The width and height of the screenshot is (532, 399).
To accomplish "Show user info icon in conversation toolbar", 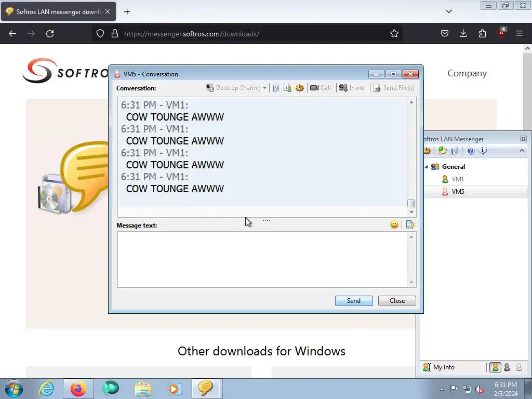I will [x=287, y=88].
